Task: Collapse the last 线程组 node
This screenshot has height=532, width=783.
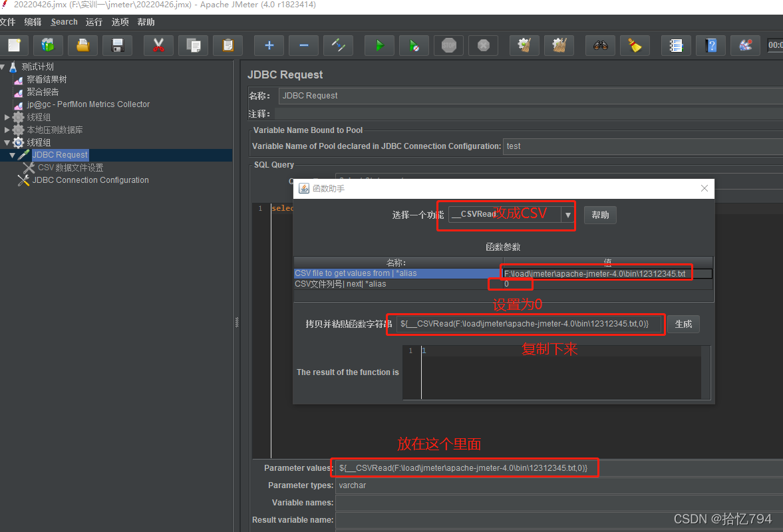Action: click(7, 143)
